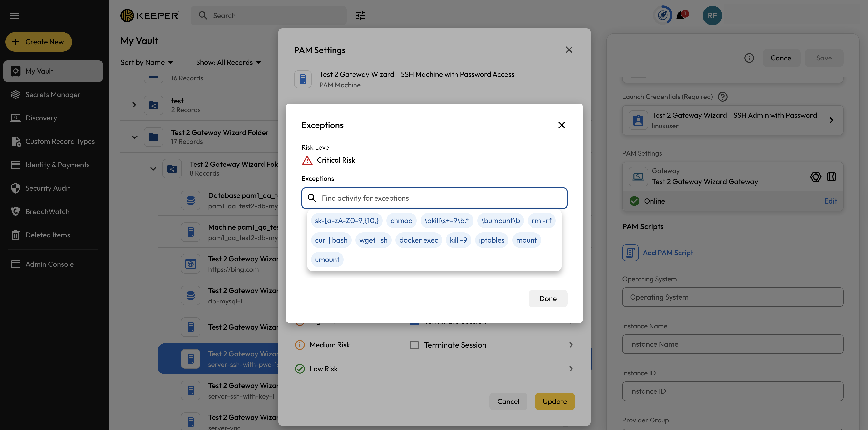Screen dimensions: 868x430
Task: Click Done in Exceptions dialog
Action: pos(548,299)
